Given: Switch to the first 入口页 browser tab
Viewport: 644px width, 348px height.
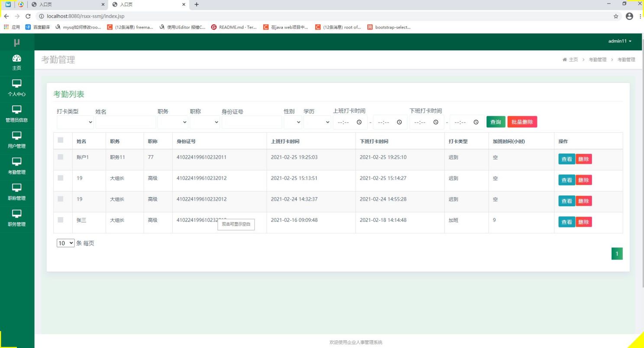Looking at the screenshot, I should tap(68, 4).
